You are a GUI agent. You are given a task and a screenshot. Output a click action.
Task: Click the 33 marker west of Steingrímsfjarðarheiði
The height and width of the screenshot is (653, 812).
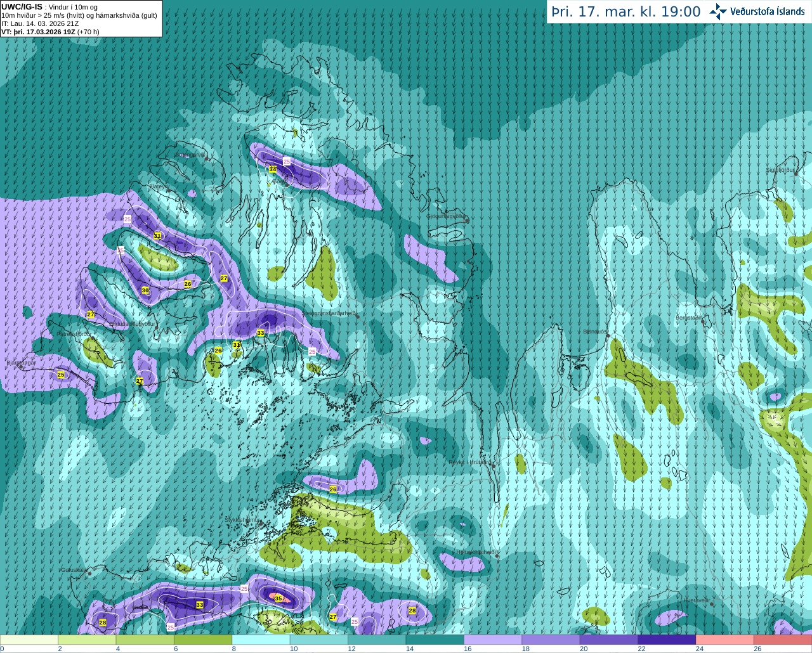click(x=261, y=333)
